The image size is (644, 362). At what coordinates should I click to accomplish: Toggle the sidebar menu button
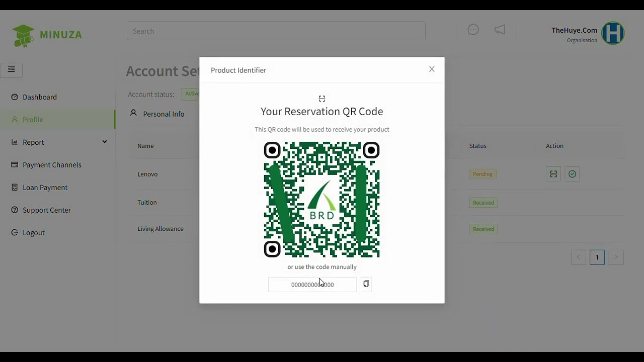click(x=11, y=69)
